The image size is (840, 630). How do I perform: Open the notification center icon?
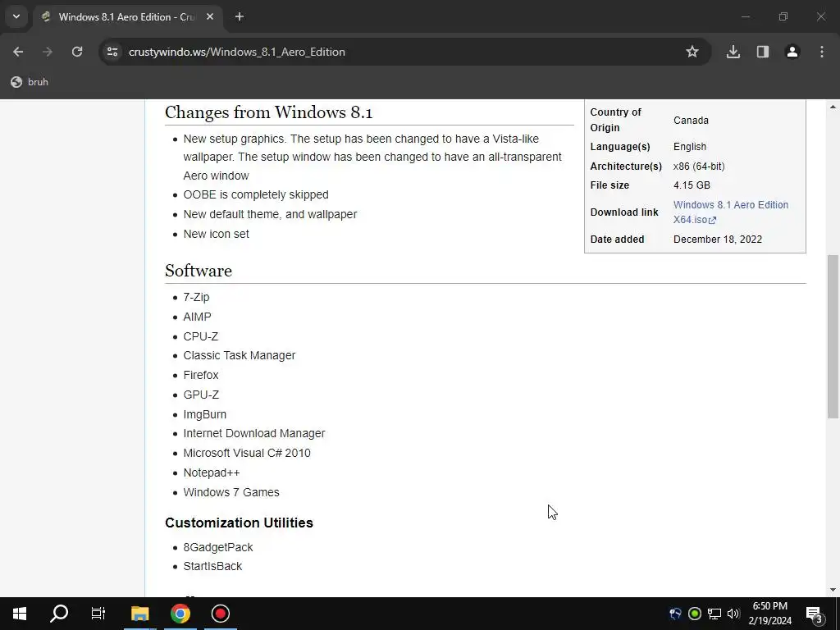click(x=815, y=614)
